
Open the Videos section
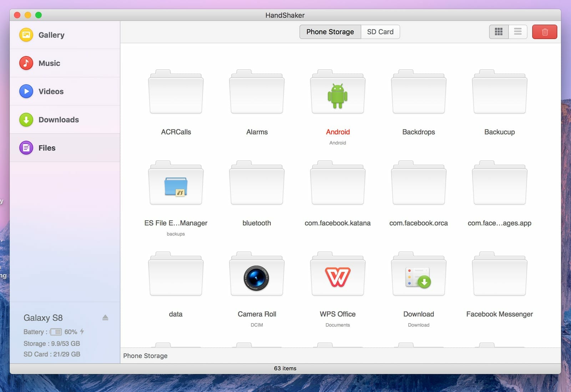(x=50, y=91)
